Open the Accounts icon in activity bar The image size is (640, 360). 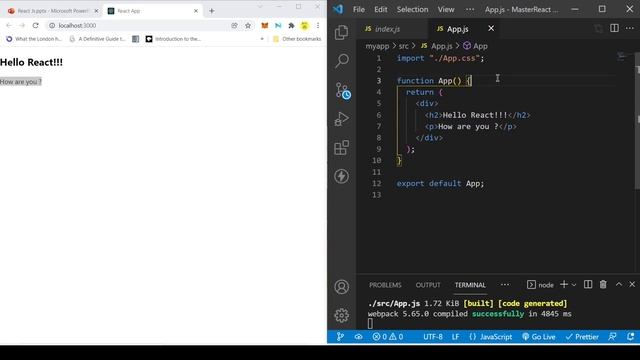coord(342,287)
